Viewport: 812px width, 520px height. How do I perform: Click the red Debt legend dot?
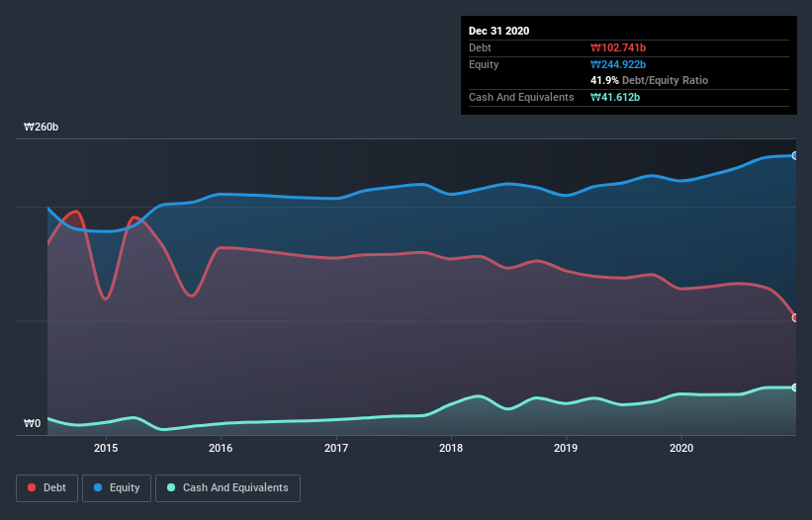tap(32, 487)
